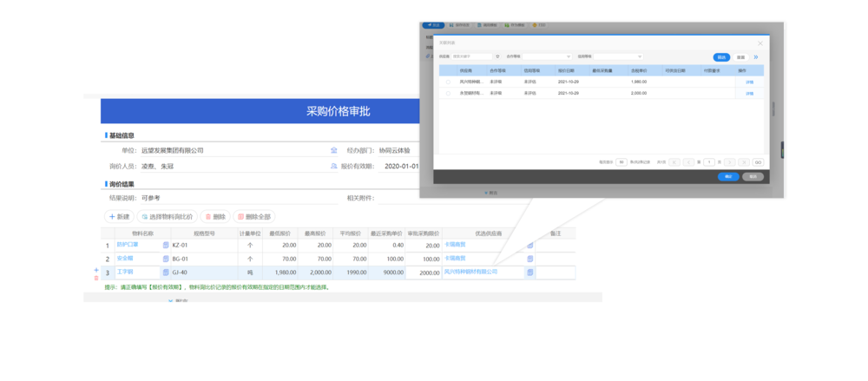Open supplier picker icon in 安全帽 row
Screen dimensions: 868x381
[529, 259]
